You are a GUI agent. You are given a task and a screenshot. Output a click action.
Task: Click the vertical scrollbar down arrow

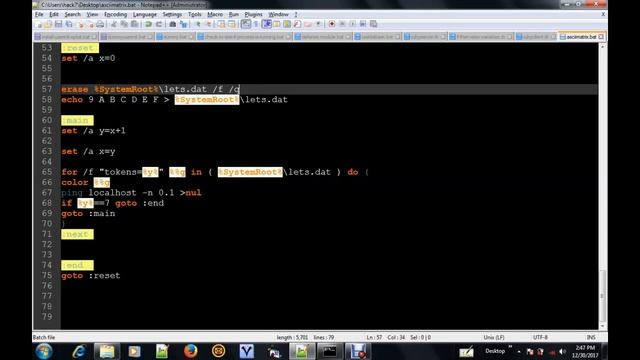click(x=602, y=326)
